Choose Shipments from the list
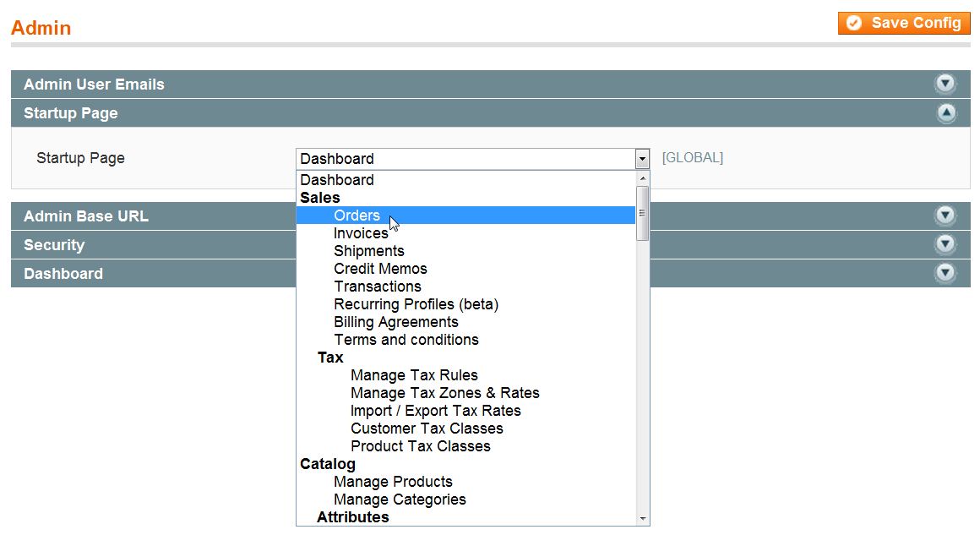This screenshot has width=980, height=535. [x=368, y=251]
